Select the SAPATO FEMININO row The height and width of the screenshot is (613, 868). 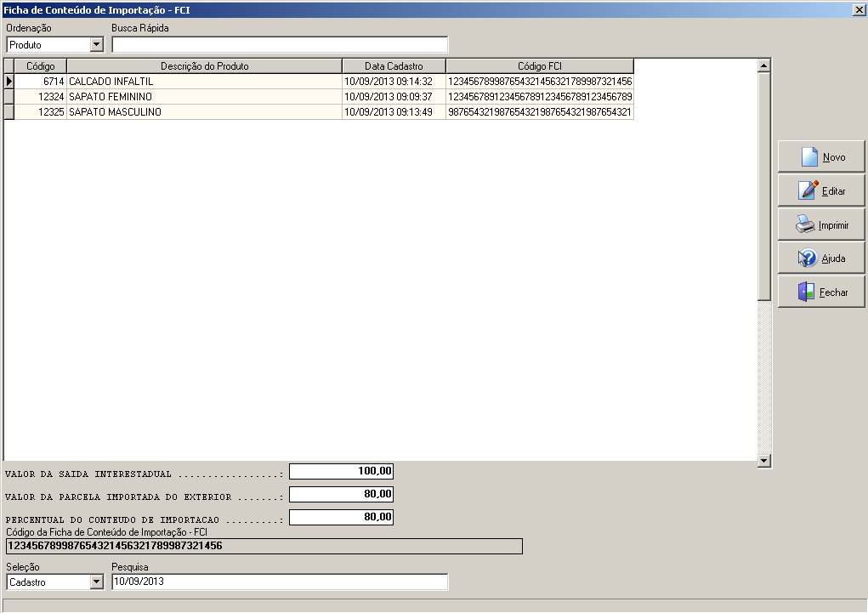(319, 96)
